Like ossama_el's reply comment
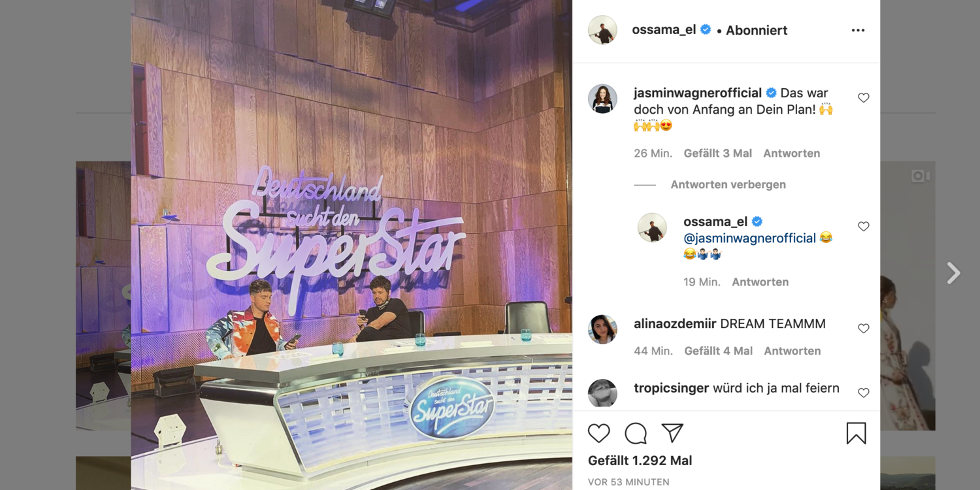The height and width of the screenshot is (490, 980). click(x=864, y=227)
